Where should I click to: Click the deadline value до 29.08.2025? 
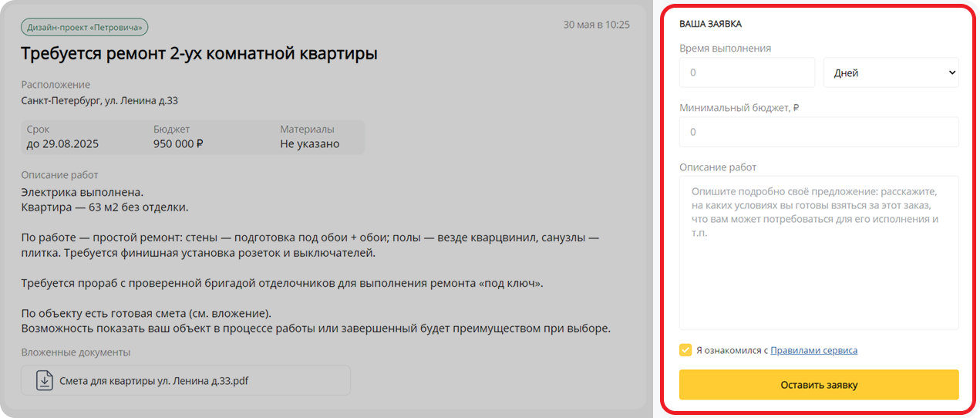point(62,143)
